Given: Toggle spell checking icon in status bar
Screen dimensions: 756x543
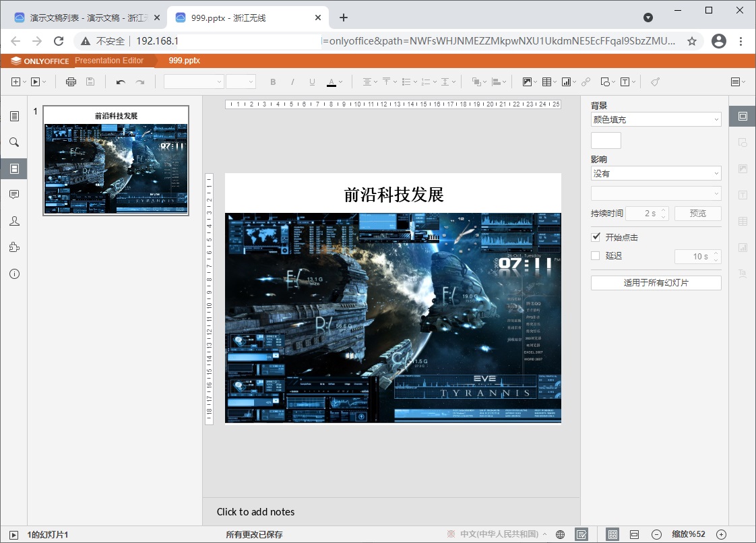Looking at the screenshot, I should pos(581,534).
